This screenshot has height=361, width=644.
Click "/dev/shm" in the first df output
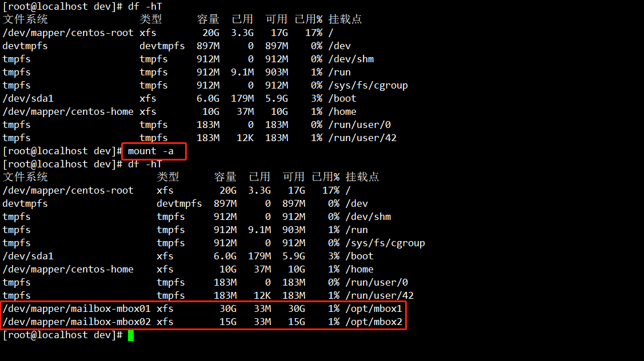click(x=351, y=59)
